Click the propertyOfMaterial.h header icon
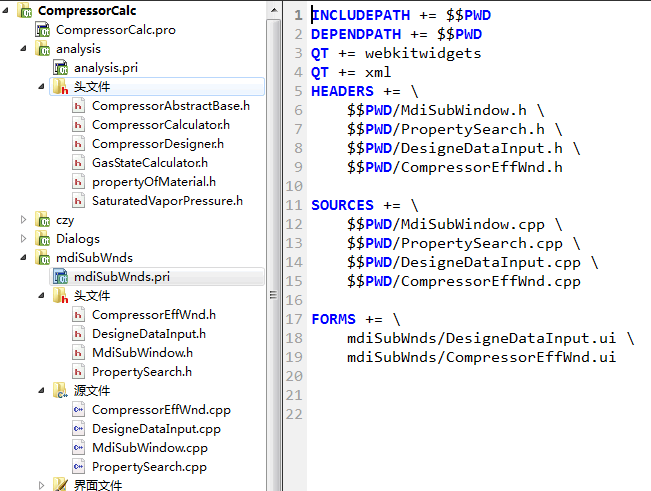The width and height of the screenshot is (651, 491). pyautogui.click(x=78, y=182)
